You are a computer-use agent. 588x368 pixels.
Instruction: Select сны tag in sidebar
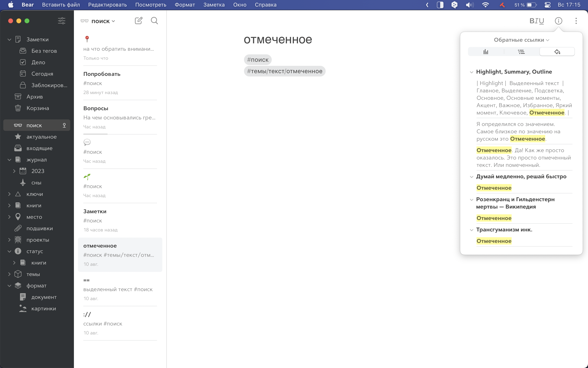(x=37, y=183)
